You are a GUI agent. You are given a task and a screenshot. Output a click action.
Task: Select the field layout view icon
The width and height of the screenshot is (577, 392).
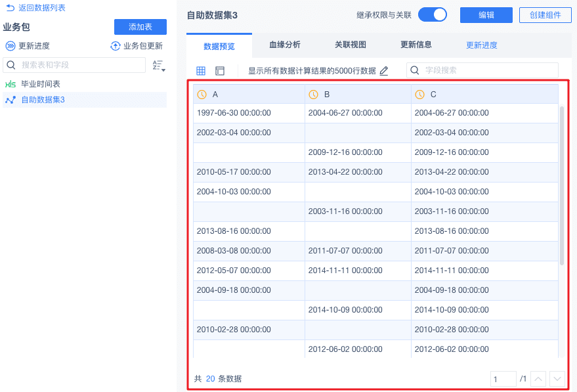(220, 71)
